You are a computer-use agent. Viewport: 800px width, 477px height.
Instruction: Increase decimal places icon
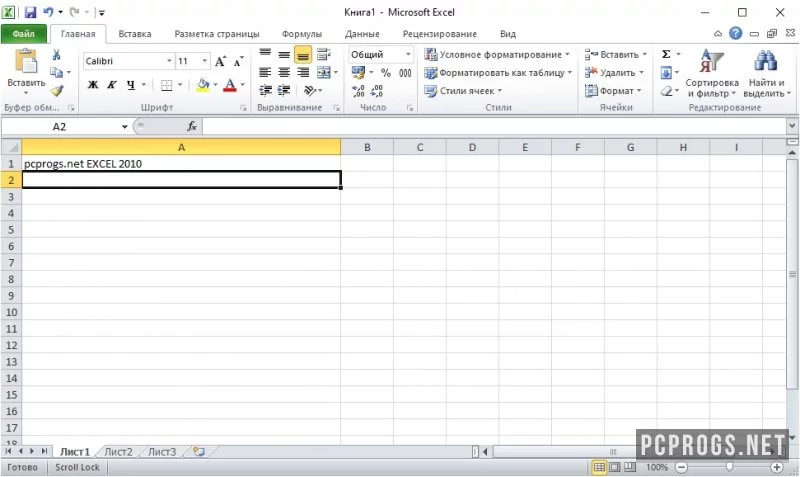point(358,91)
